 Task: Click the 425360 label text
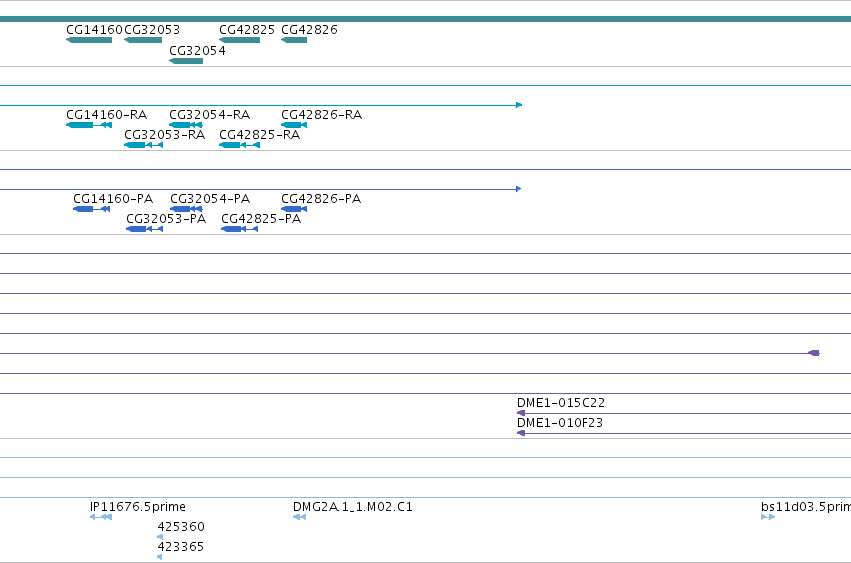click(x=181, y=527)
